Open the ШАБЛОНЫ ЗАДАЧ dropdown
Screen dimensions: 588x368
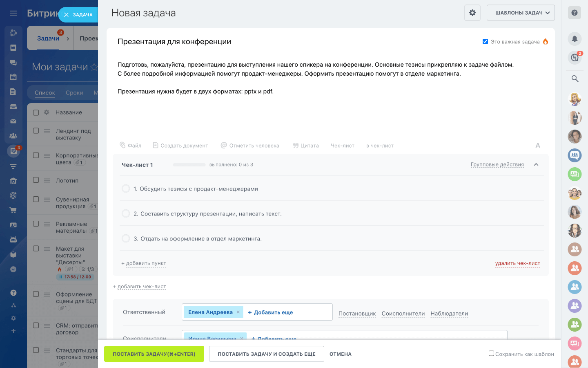pyautogui.click(x=521, y=13)
